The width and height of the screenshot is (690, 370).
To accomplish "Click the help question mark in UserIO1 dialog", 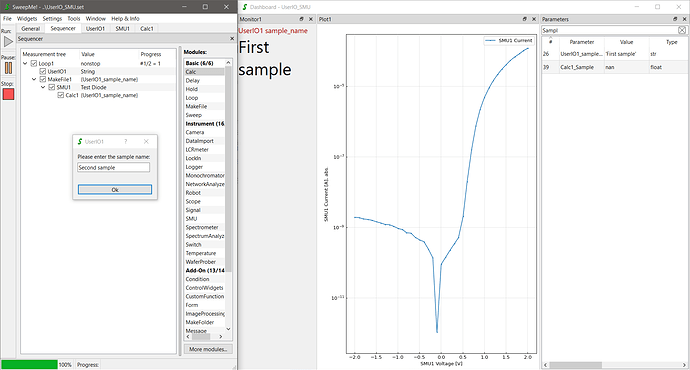I will pyautogui.click(x=125, y=141).
